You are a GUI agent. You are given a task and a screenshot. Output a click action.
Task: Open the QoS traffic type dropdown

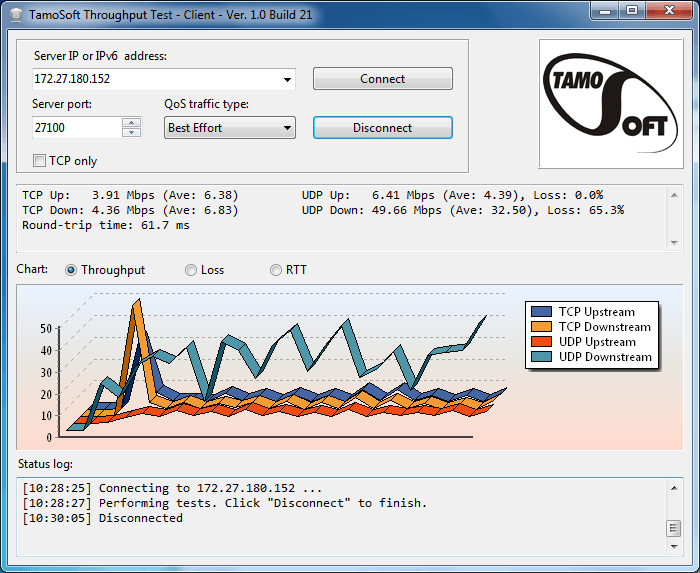tap(229, 128)
